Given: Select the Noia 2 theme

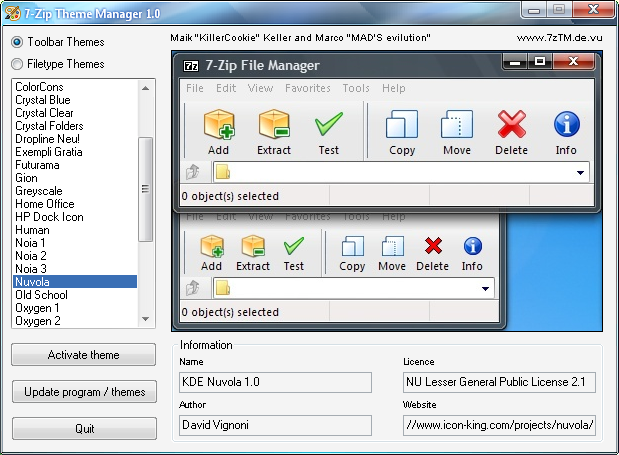Looking at the screenshot, I should click(x=75, y=256).
